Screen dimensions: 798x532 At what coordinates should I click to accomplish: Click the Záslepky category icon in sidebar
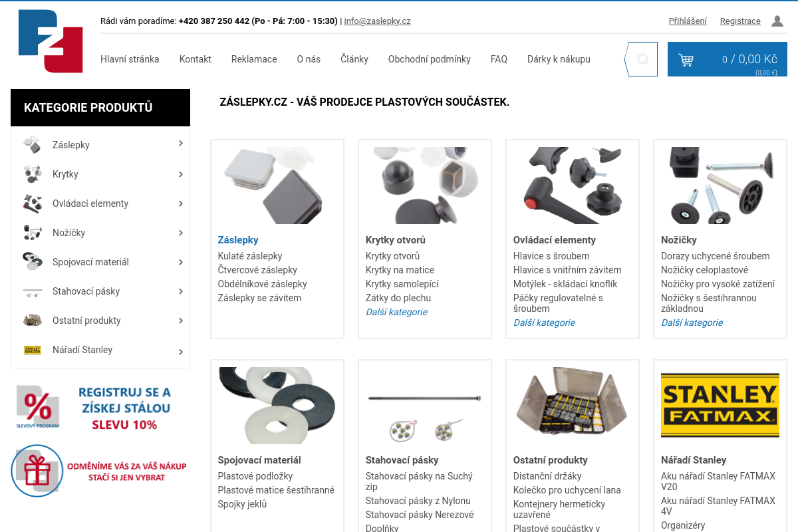coord(32,144)
